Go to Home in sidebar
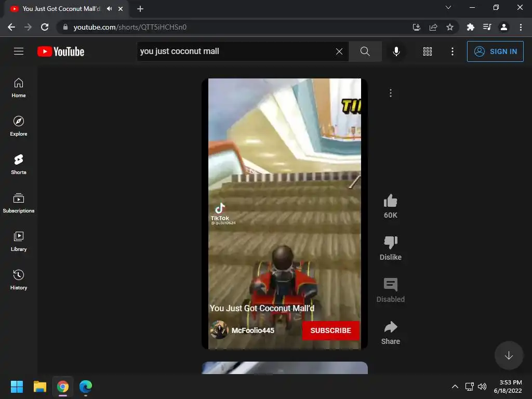 pyautogui.click(x=19, y=88)
